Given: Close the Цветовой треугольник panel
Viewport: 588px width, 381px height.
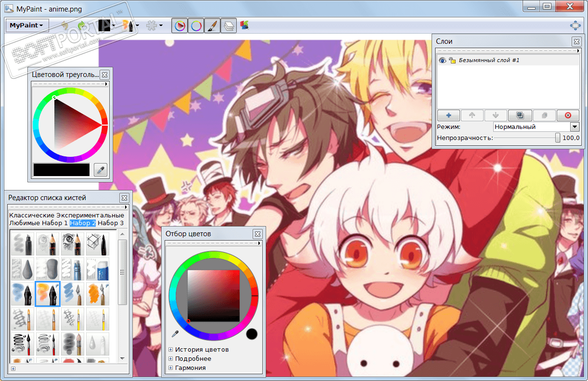Looking at the screenshot, I should tap(104, 75).
